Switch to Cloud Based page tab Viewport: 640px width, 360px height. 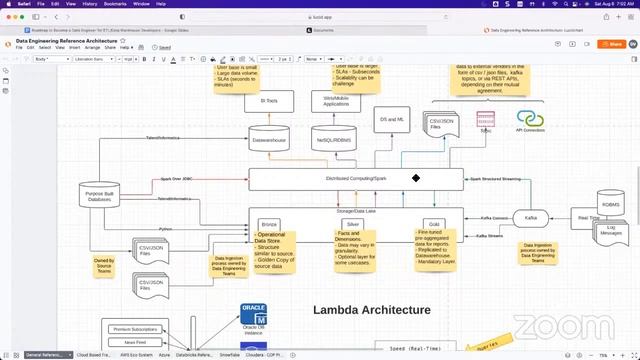[94, 355]
